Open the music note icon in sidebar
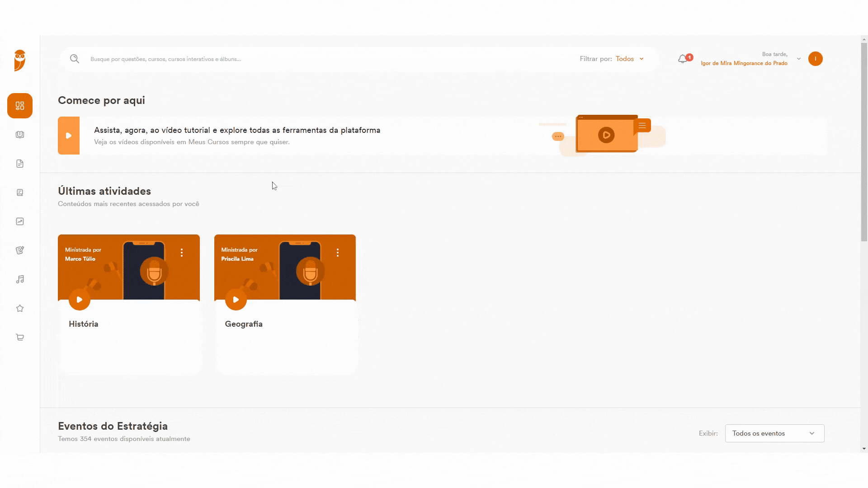Image resolution: width=868 pixels, height=488 pixels. click(x=20, y=279)
